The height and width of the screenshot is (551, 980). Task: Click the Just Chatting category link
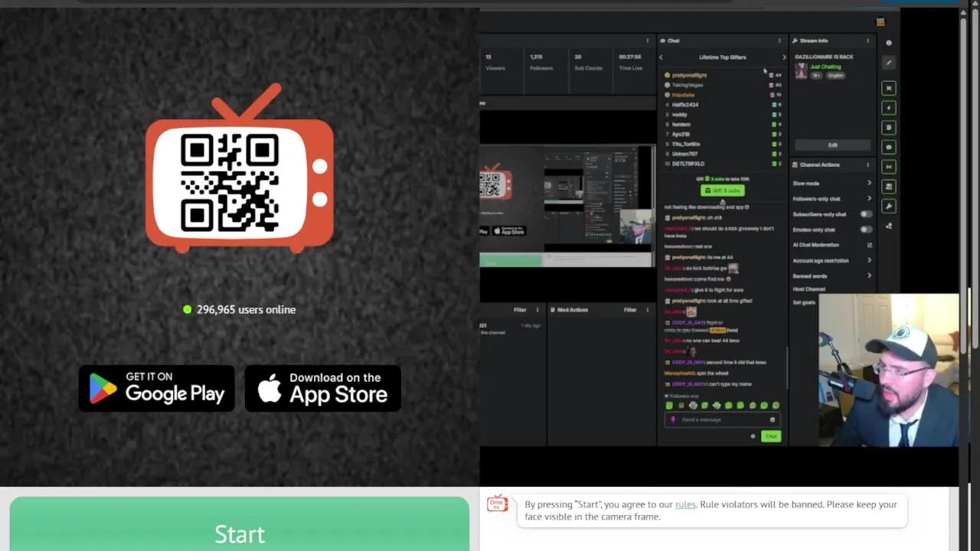pyautogui.click(x=825, y=67)
